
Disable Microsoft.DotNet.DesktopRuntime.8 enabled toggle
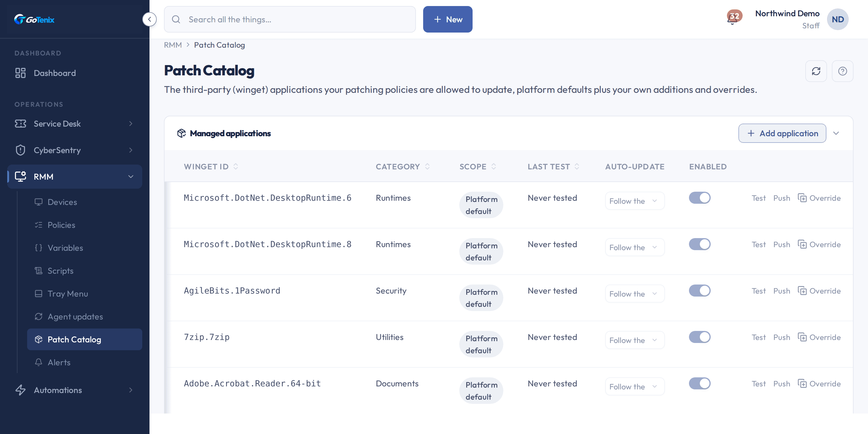click(x=700, y=244)
